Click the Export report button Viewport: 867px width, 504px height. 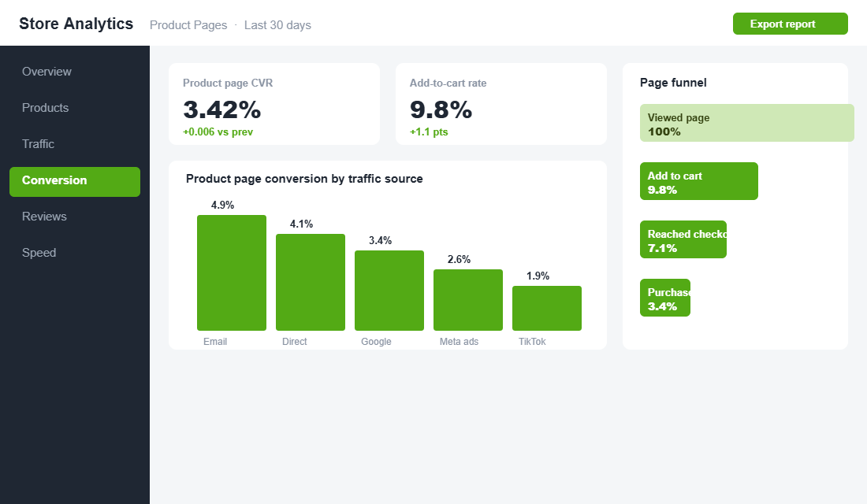click(x=790, y=24)
